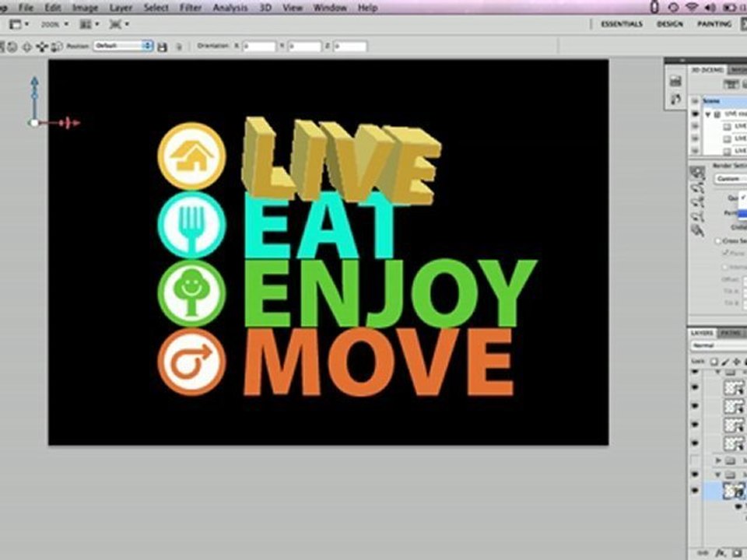Toggle visibility of first LIVE material

point(695,126)
